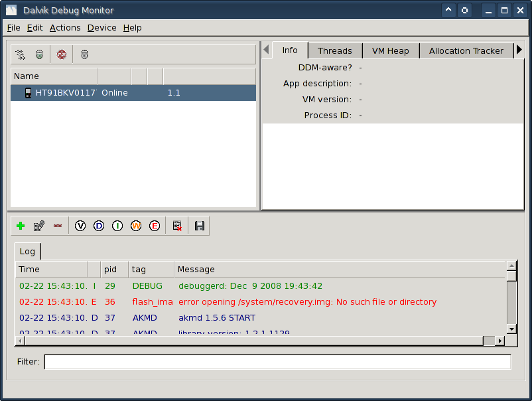
Task: Open the Edit menu
Action: click(x=35, y=28)
